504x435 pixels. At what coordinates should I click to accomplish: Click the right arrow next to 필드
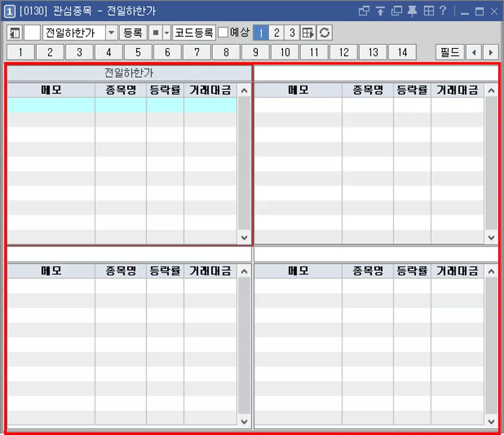pyautogui.click(x=490, y=52)
